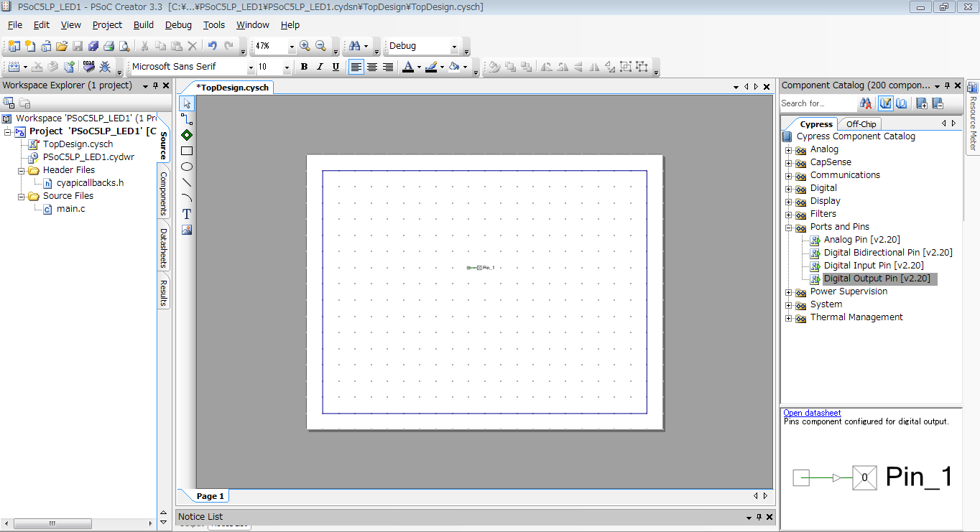Open the font size dropdown
This screenshot has width=980, height=532.
[287, 67]
